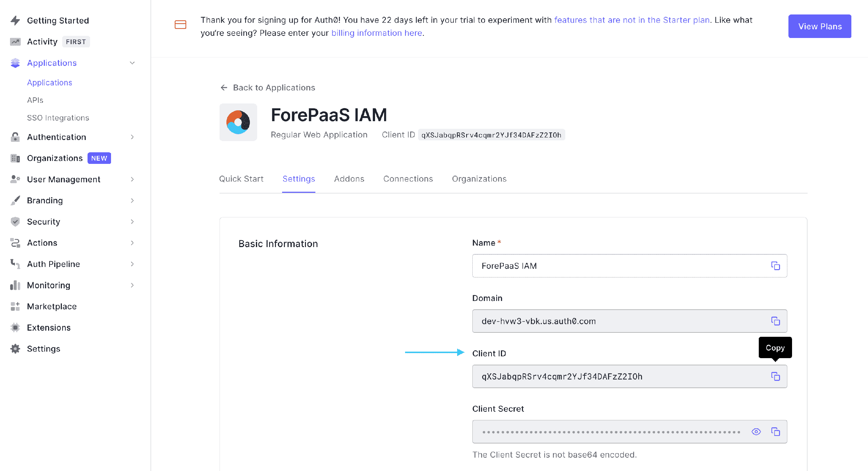Click the Organizations building icon
The image size is (868, 471).
[x=15, y=158]
